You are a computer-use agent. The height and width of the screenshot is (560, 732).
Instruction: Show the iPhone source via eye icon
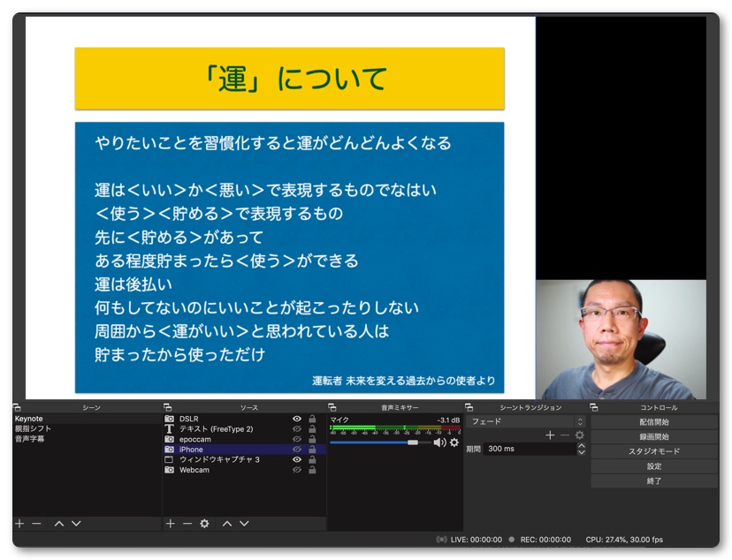297,450
